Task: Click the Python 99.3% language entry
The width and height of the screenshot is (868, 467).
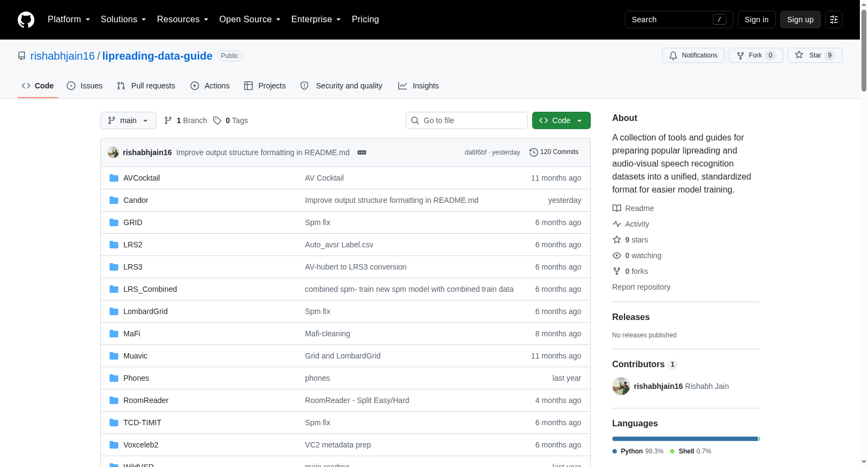Action: pos(638,451)
